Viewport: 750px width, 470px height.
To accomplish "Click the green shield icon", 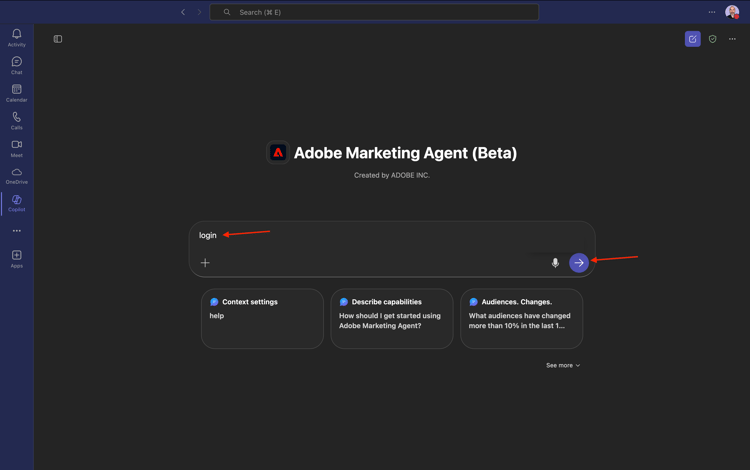I will pos(713,39).
